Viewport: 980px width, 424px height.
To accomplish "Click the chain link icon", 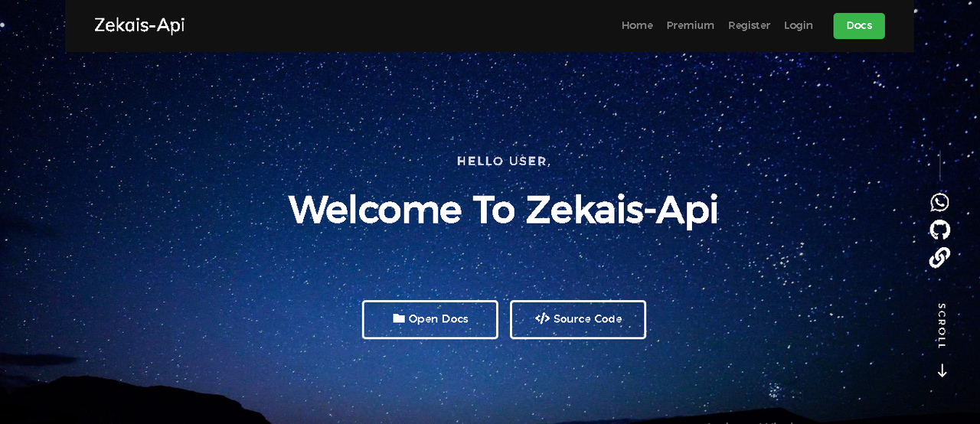I will [939, 258].
